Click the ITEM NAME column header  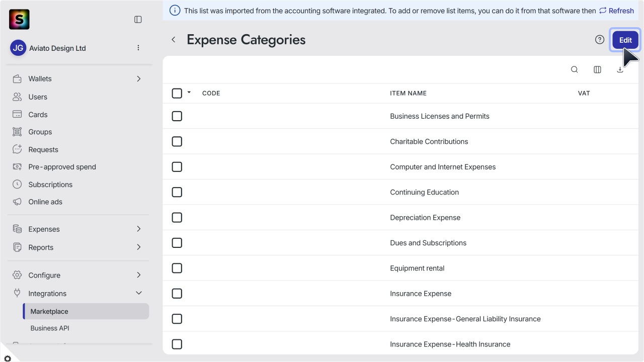tap(409, 94)
